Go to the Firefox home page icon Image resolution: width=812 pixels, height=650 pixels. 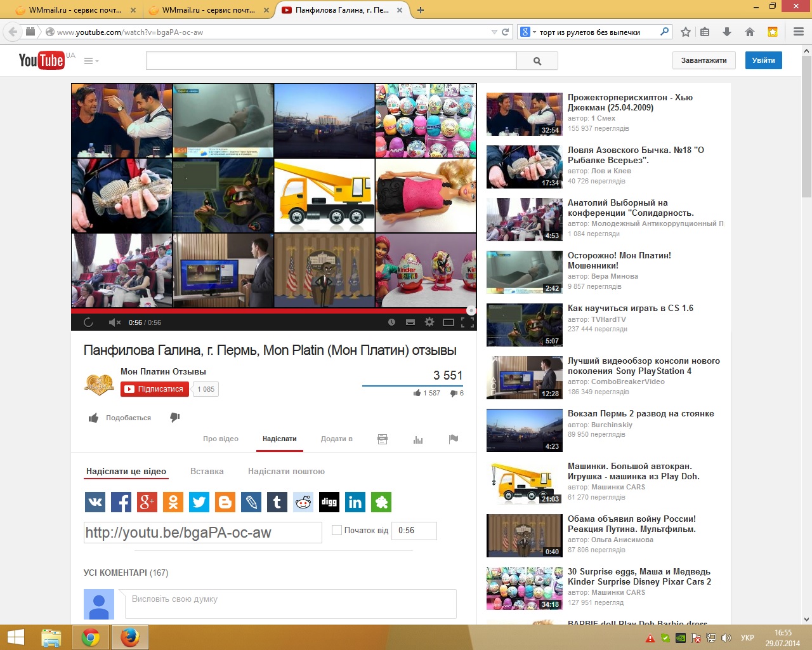pos(750,32)
